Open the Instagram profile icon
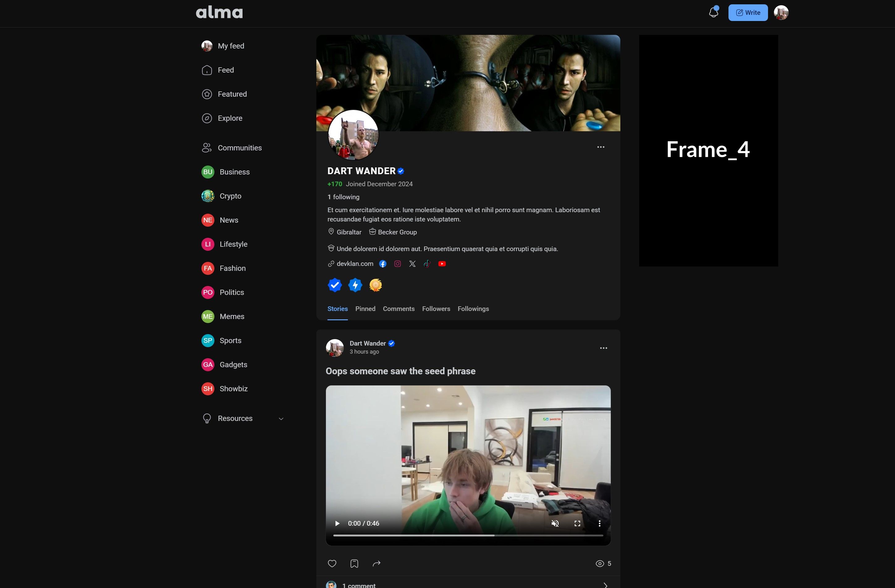The width and height of the screenshot is (895, 588). [398, 264]
